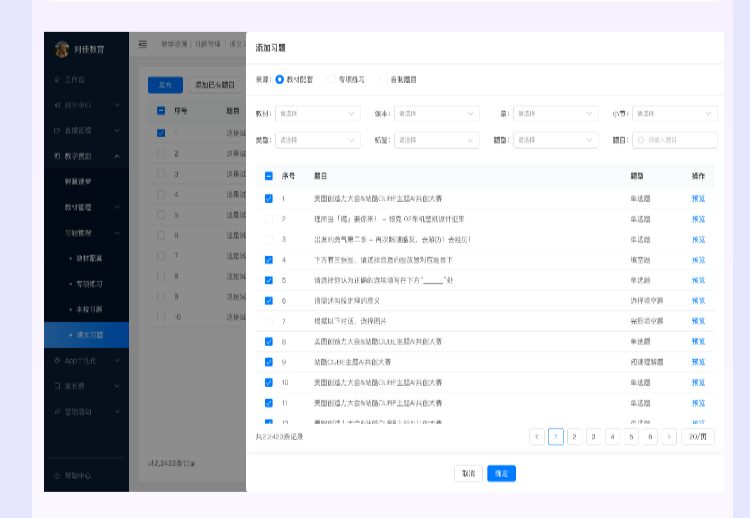
Task: Open the 教材 dropdown filter
Action: [x=317, y=114]
